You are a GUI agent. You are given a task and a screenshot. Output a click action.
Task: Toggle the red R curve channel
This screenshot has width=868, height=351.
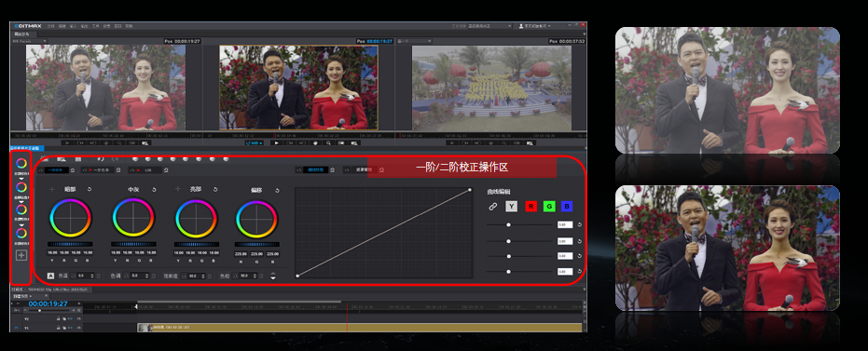(530, 206)
